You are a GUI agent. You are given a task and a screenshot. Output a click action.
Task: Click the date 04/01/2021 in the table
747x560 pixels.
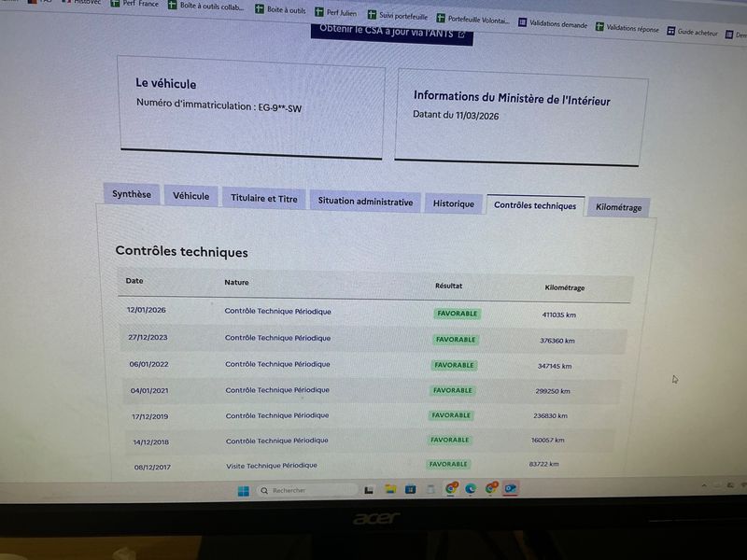pos(149,391)
